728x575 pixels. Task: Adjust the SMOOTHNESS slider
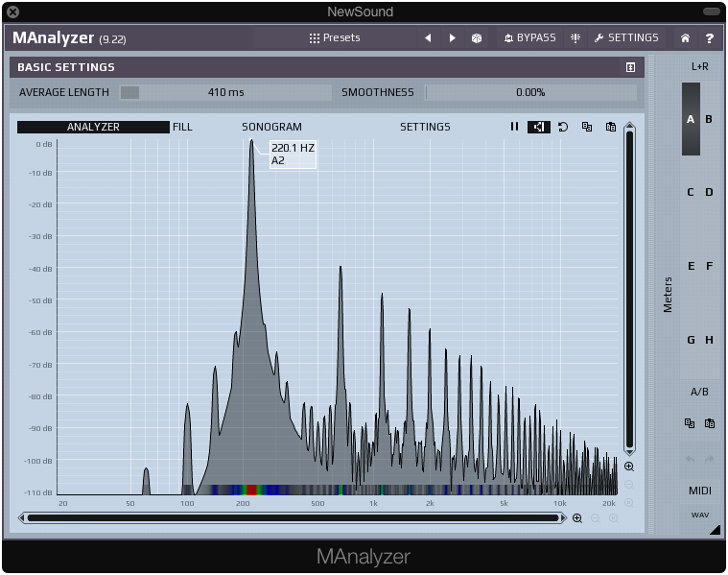click(530, 92)
